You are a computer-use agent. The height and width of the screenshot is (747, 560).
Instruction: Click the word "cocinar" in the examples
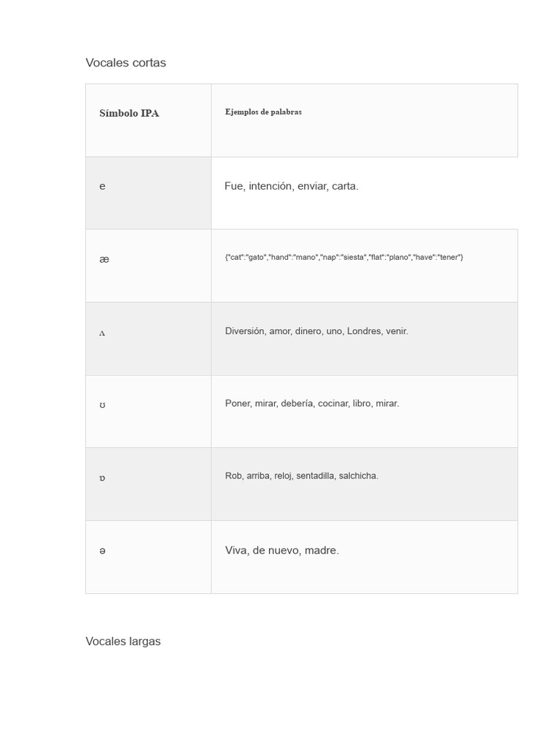click(333, 403)
